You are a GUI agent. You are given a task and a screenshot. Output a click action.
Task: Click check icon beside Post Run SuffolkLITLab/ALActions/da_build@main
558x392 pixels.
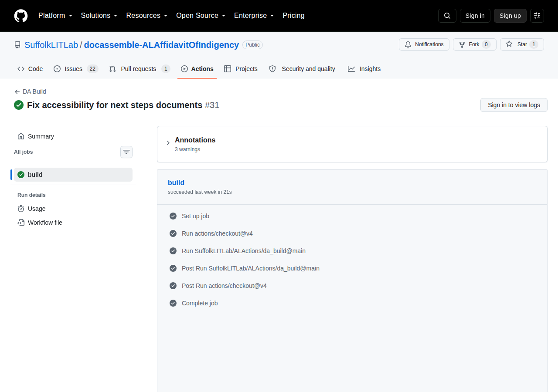pos(173,268)
